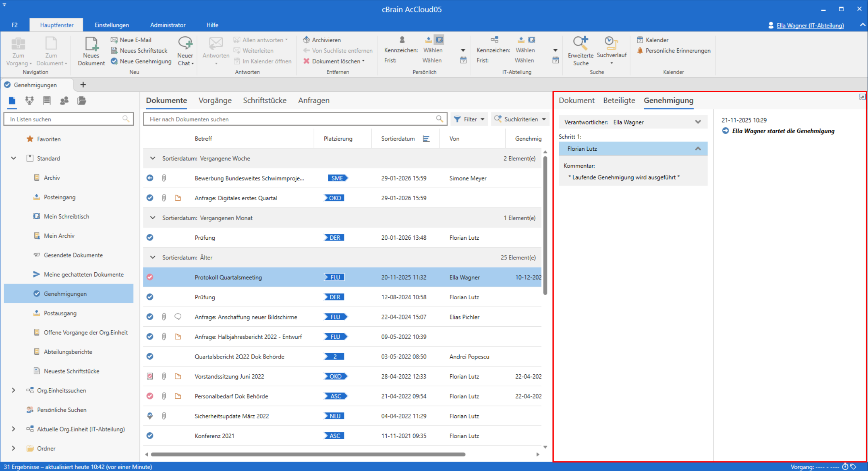Add a new tab with plus

click(x=83, y=85)
